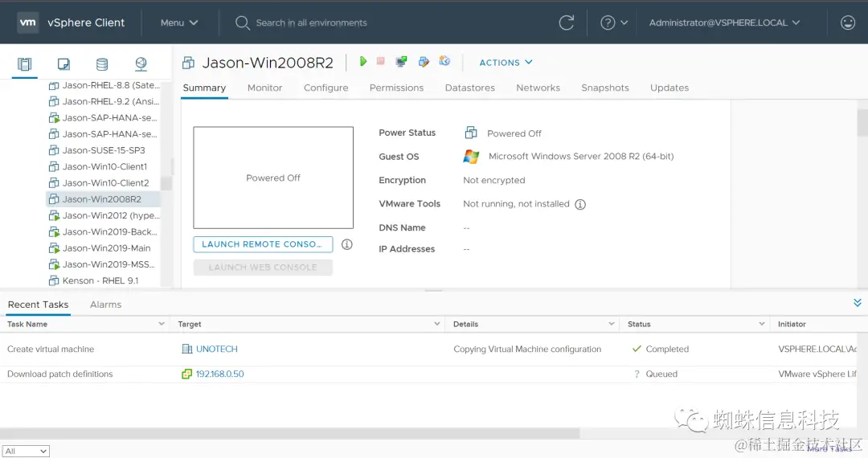Open the UNOTECH target link
Screen dimensions: 868x458
tap(216, 349)
